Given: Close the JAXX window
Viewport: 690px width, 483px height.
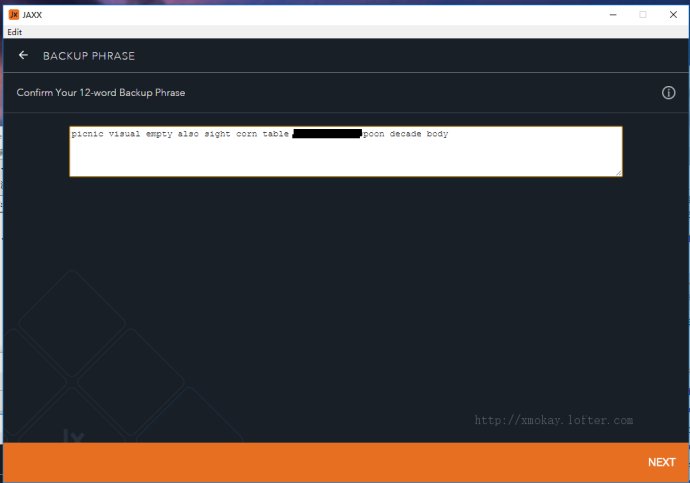Looking at the screenshot, I should click(x=673, y=15).
